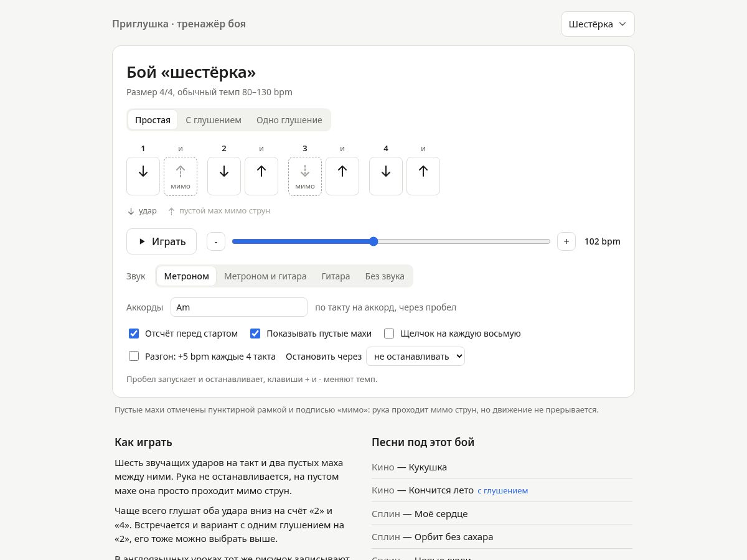
Task: Increase tempo with the plus button
Action: click(x=566, y=241)
